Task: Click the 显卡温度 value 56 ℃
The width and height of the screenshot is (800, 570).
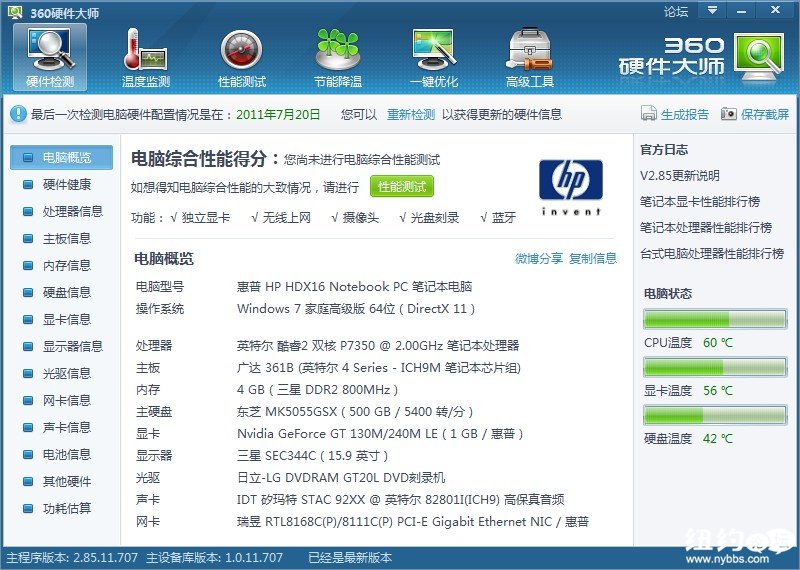Action: click(717, 390)
